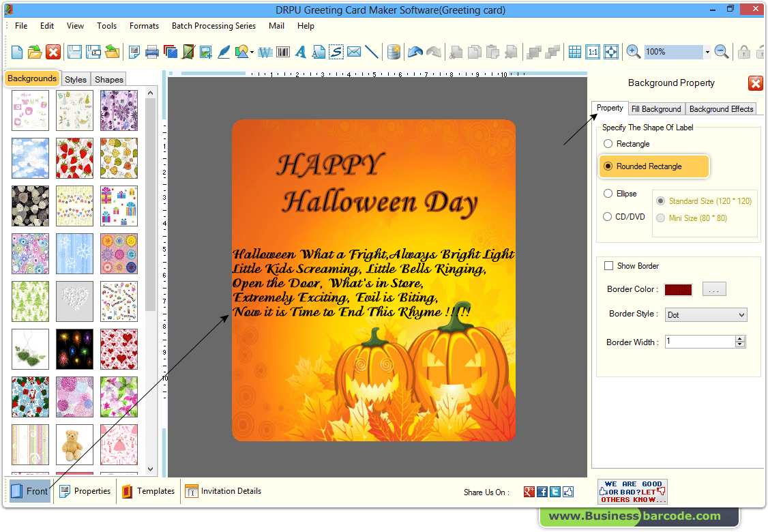Switch to the Background Effects tab
The width and height of the screenshot is (768, 532).
click(721, 108)
